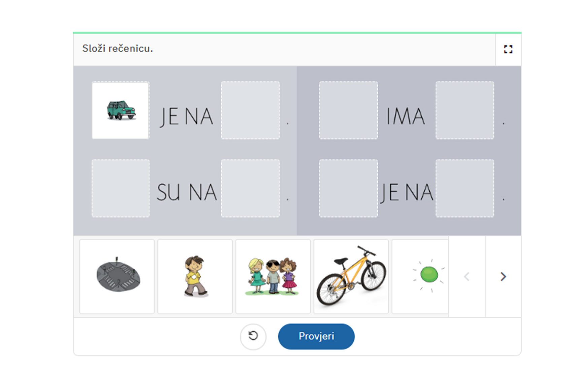This screenshot has width=588, height=386.
Task: Go back with left chevron arrow
Action: [x=467, y=276]
